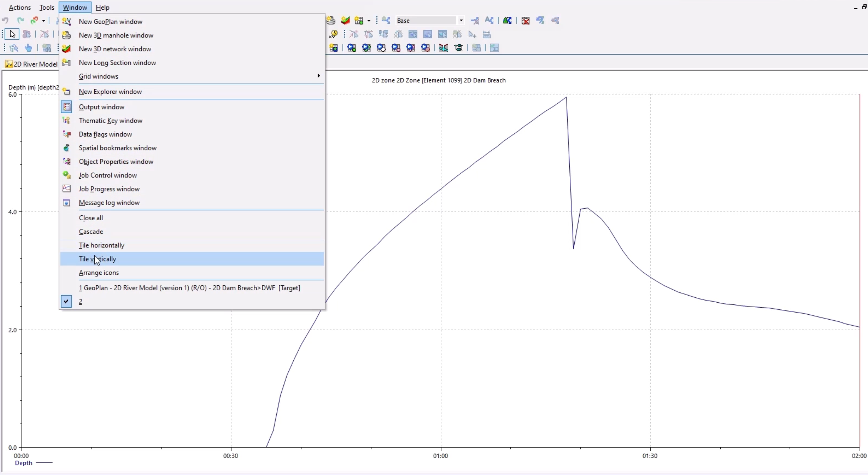Toggle window 2 in the window list
The height and width of the screenshot is (475, 868).
pos(80,301)
